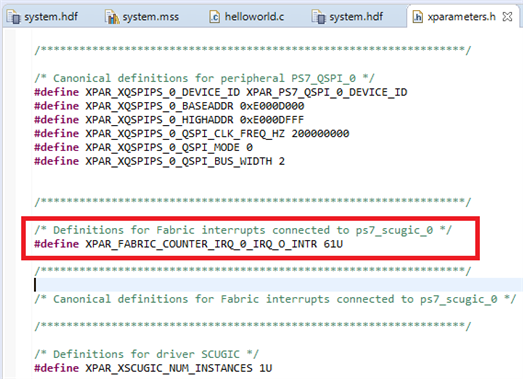Open the second system.hdf tab beside helloworld.c
523x379 pixels.
(x=348, y=17)
